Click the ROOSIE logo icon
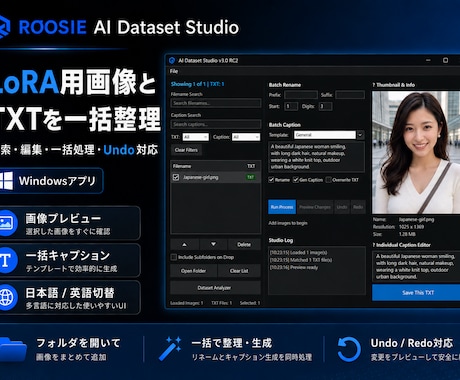 [5, 27]
